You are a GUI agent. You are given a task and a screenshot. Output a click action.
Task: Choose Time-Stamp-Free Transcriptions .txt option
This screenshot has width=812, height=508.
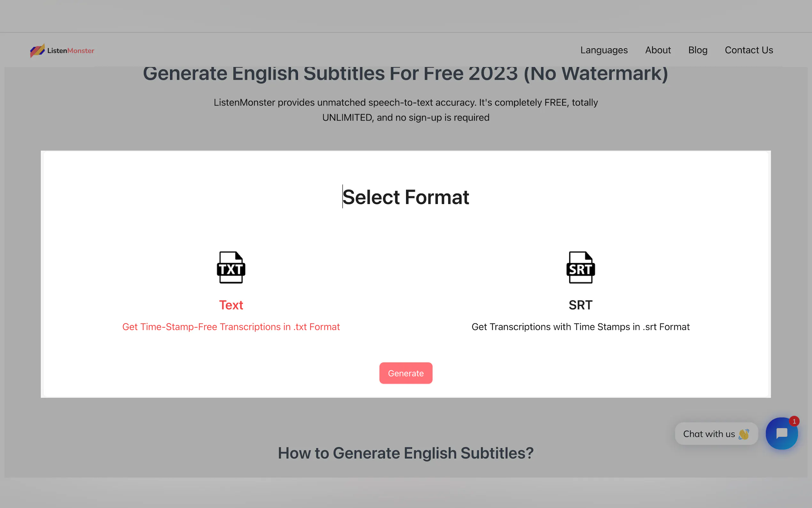click(x=231, y=327)
